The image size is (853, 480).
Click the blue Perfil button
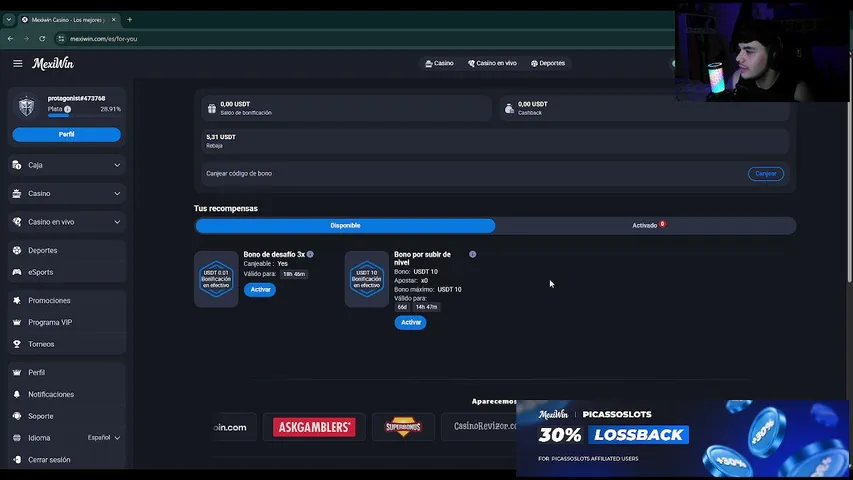(66, 134)
